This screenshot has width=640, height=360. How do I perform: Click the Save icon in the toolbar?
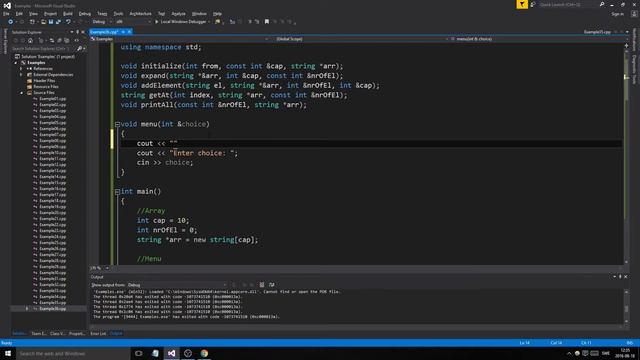pos(51,22)
